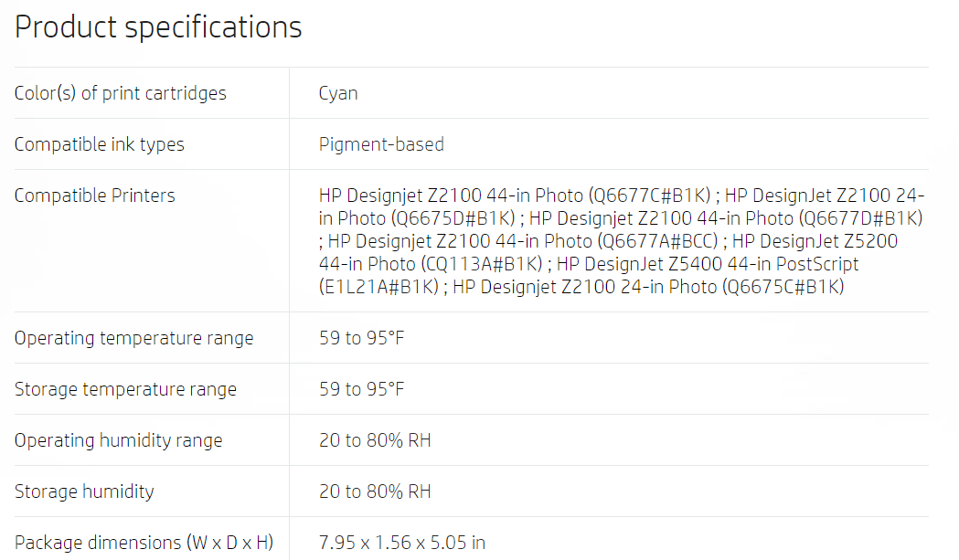The height and width of the screenshot is (560, 959).
Task: Select the Operating humidity range label
Action: [119, 441]
